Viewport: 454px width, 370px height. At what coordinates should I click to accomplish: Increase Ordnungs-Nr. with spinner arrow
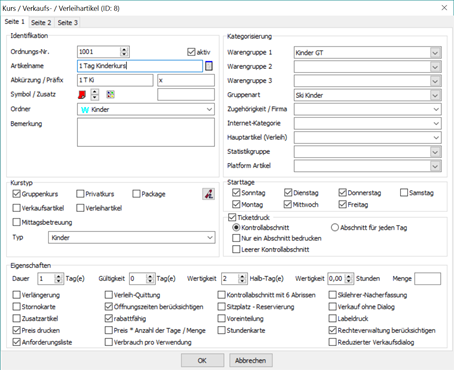[x=124, y=49]
